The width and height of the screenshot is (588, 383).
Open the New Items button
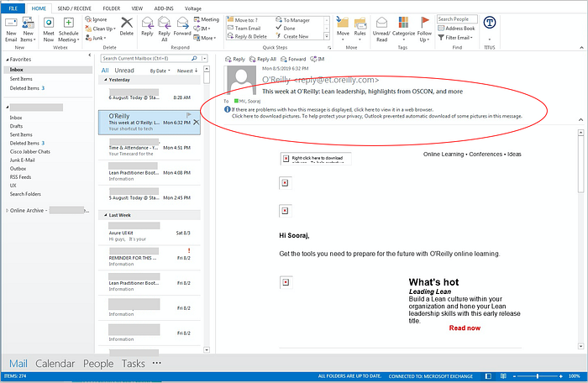pyautogui.click(x=28, y=29)
